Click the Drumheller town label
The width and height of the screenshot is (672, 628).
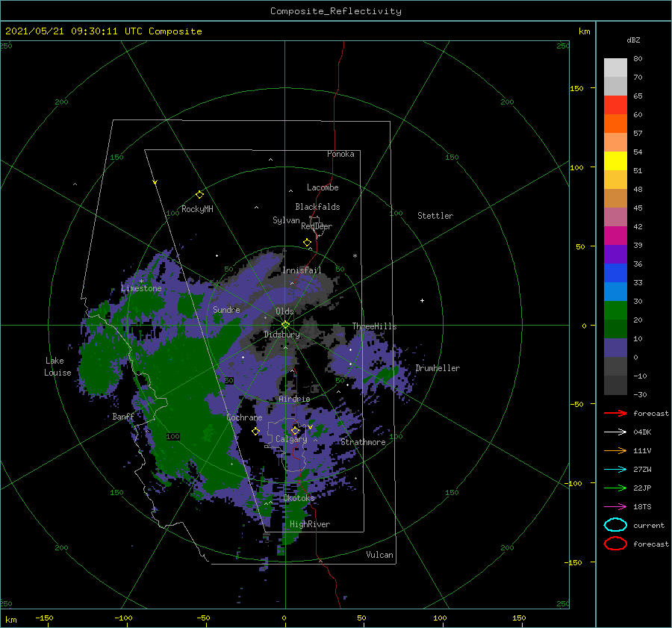438,368
